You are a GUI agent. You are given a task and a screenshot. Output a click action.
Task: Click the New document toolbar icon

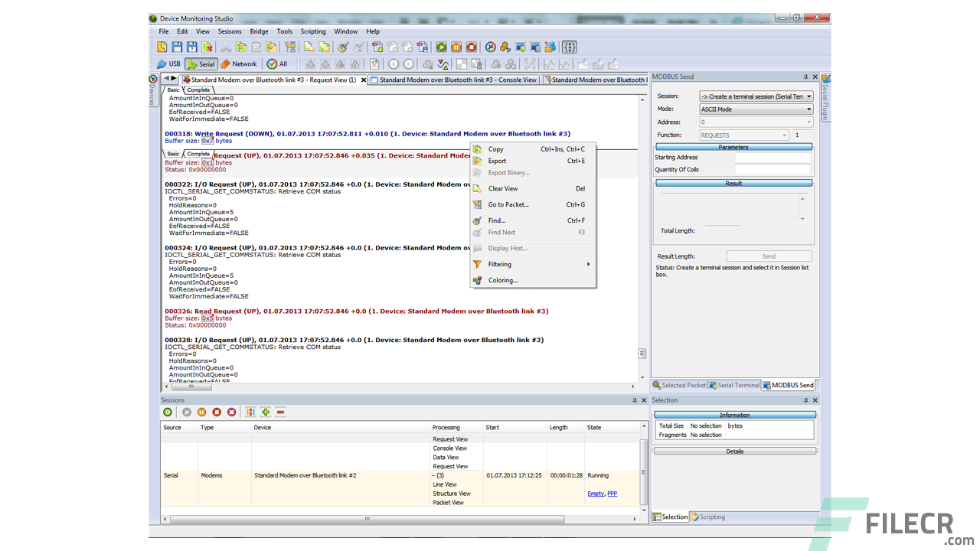tap(162, 47)
